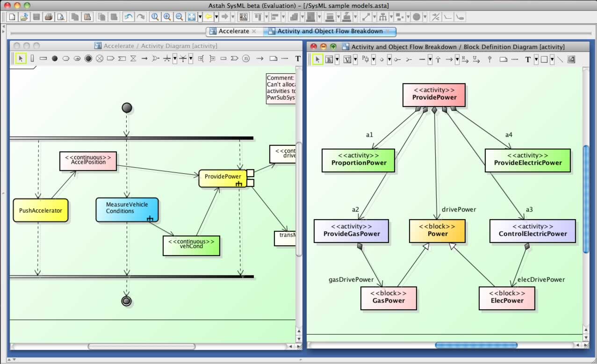This screenshot has width=597, height=364.
Task: Select the ProvideElectricPower activity block
Action: click(528, 160)
